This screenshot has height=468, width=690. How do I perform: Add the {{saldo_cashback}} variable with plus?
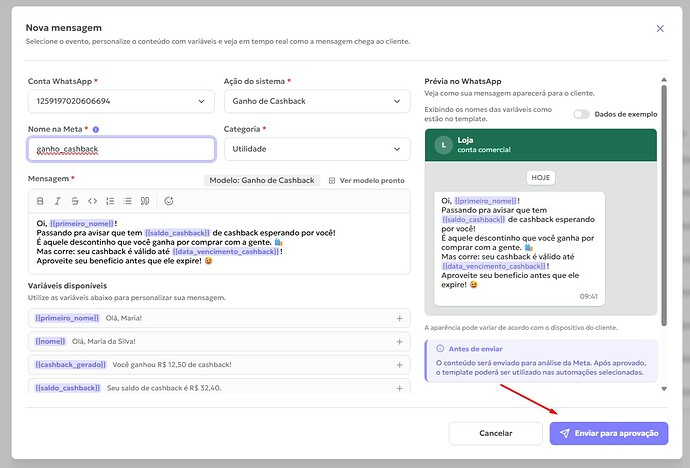pos(400,388)
